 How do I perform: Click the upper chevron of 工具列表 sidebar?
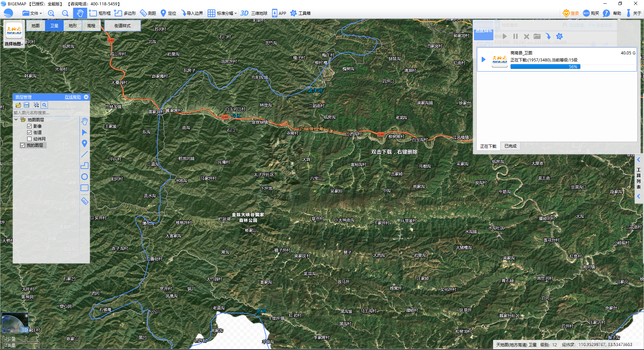click(x=639, y=160)
